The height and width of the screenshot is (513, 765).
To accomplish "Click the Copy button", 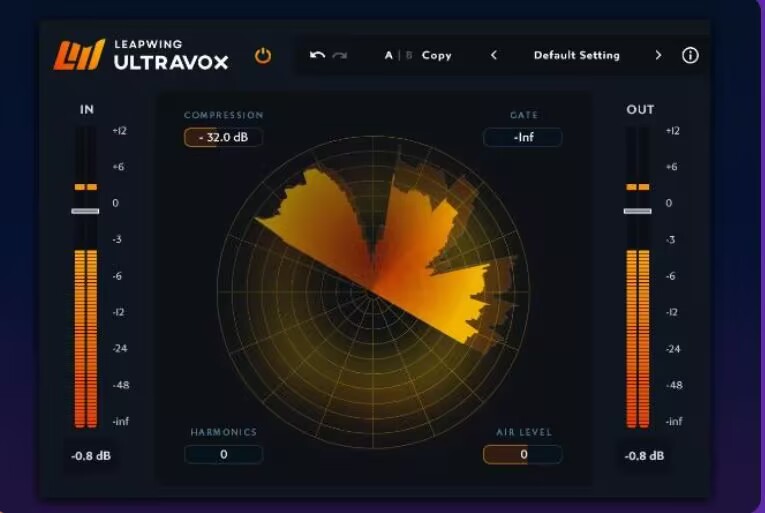I will (x=437, y=55).
